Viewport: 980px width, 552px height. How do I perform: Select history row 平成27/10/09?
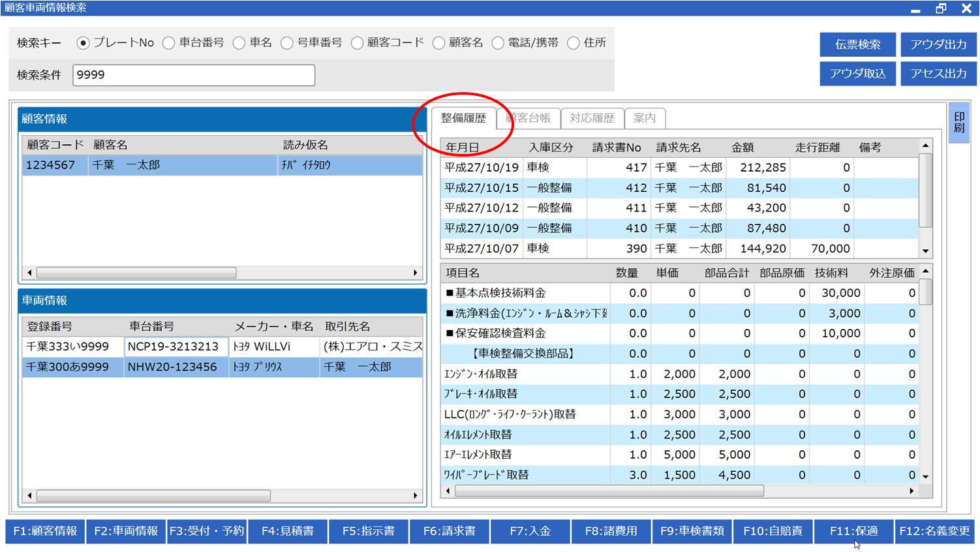[x=680, y=228]
